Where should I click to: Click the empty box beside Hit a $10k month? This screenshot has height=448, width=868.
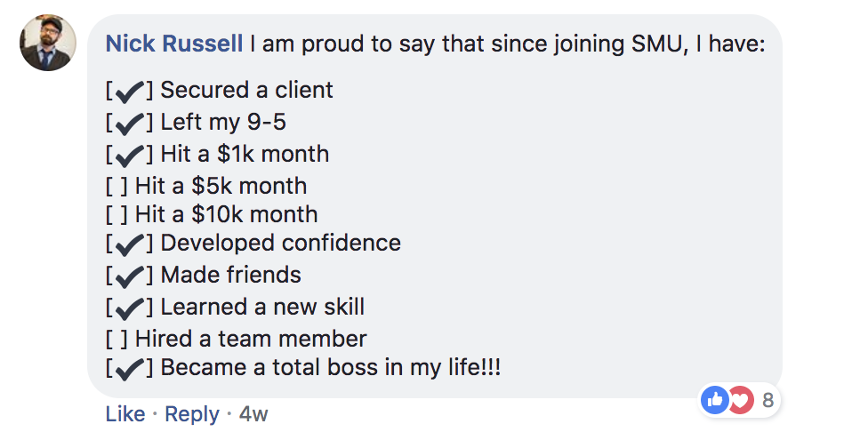point(117,214)
